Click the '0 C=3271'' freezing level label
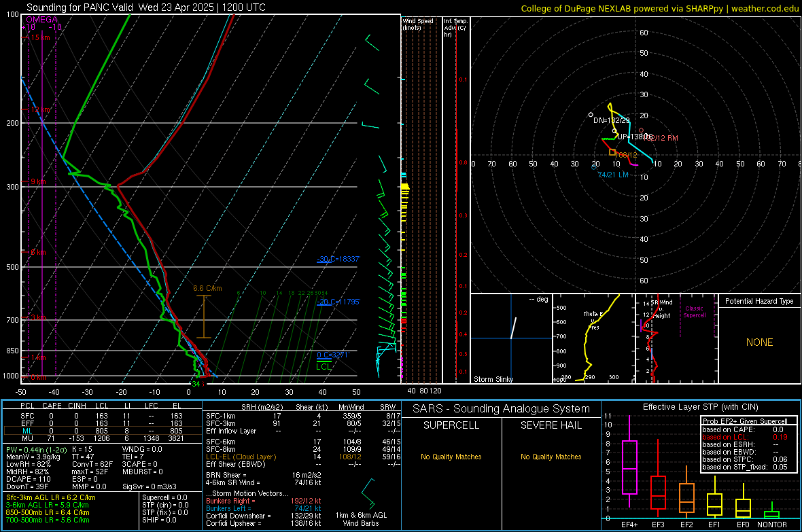 coord(333,355)
